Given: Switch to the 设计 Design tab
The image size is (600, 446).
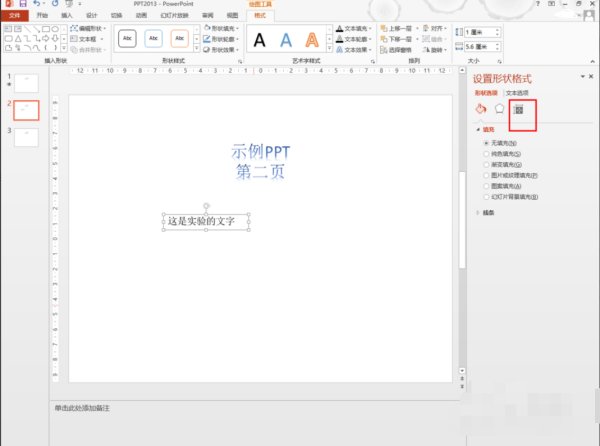Looking at the screenshot, I should pos(91,15).
